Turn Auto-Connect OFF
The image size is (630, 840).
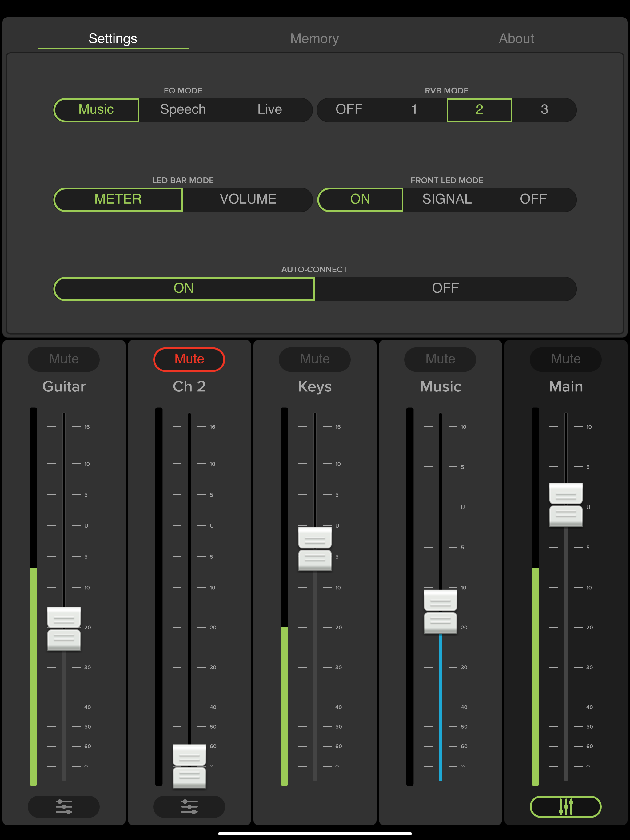click(445, 289)
